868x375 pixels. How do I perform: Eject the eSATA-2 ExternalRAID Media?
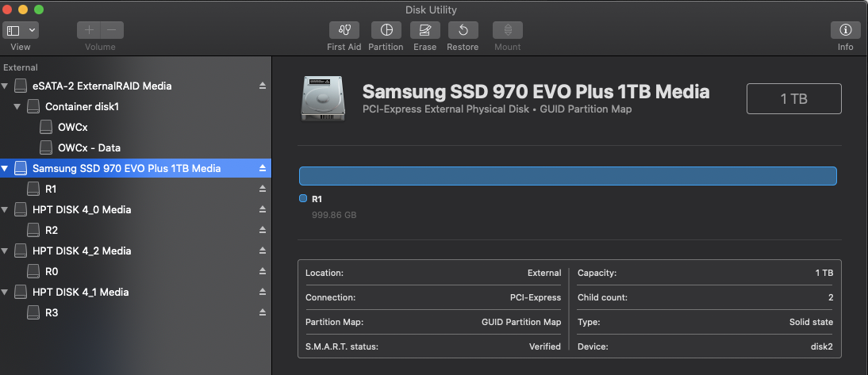pos(263,86)
